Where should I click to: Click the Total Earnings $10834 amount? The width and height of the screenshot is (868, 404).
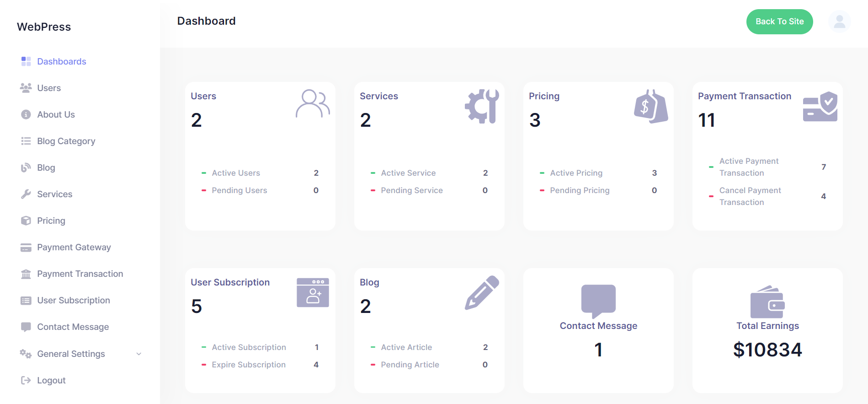[x=767, y=350]
